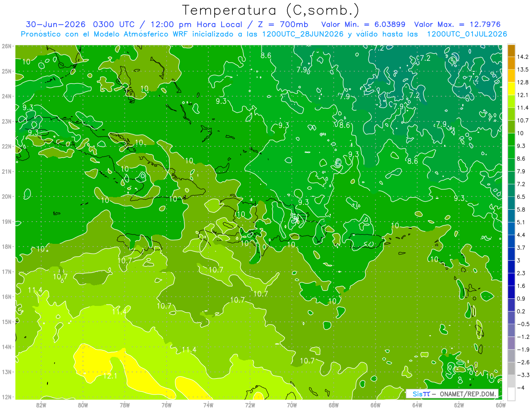532x411 pixels.
Task: Click the colorbar label "-3.3"
Action: (523, 375)
